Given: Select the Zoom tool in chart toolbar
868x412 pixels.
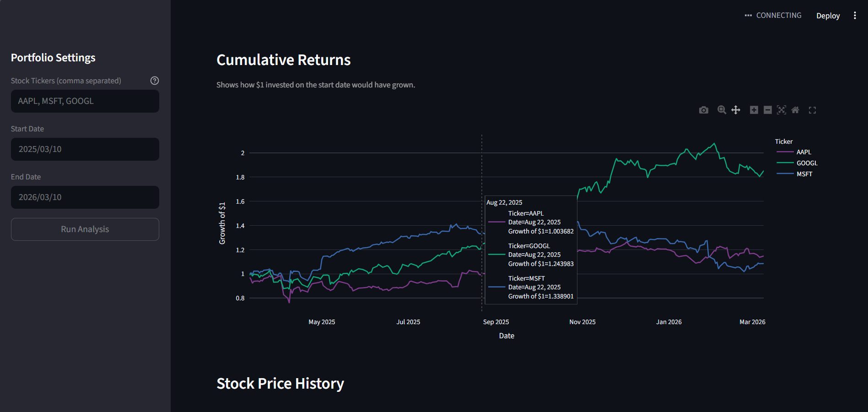Looking at the screenshot, I should (722, 110).
